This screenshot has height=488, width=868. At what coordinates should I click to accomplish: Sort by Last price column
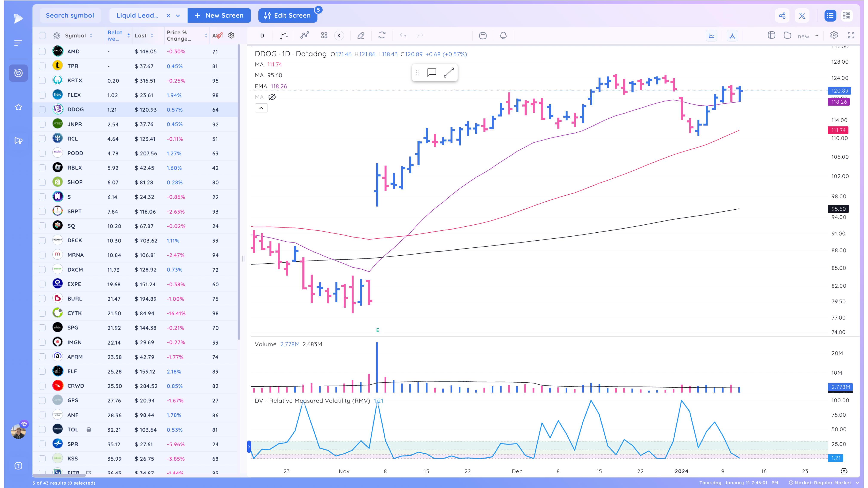tap(144, 35)
